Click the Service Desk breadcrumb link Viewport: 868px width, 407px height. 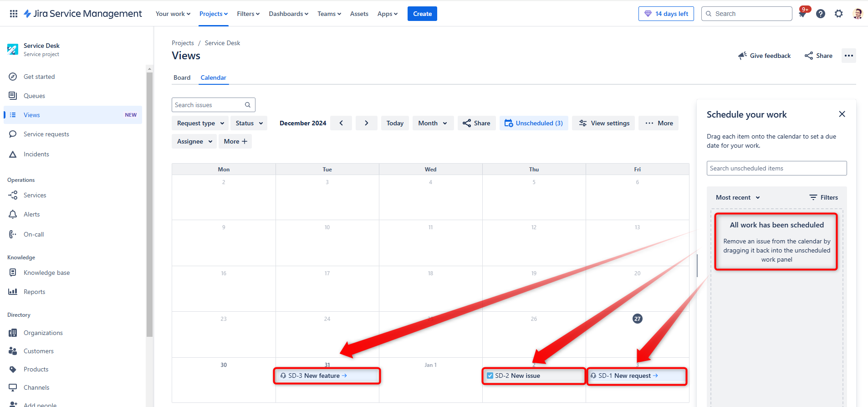click(x=222, y=43)
